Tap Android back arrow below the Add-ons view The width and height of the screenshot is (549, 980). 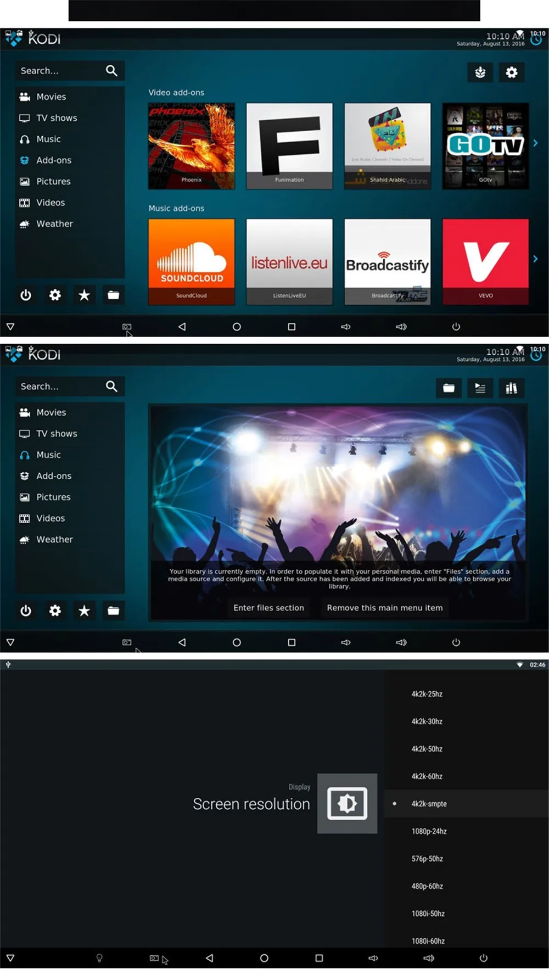coord(182,327)
